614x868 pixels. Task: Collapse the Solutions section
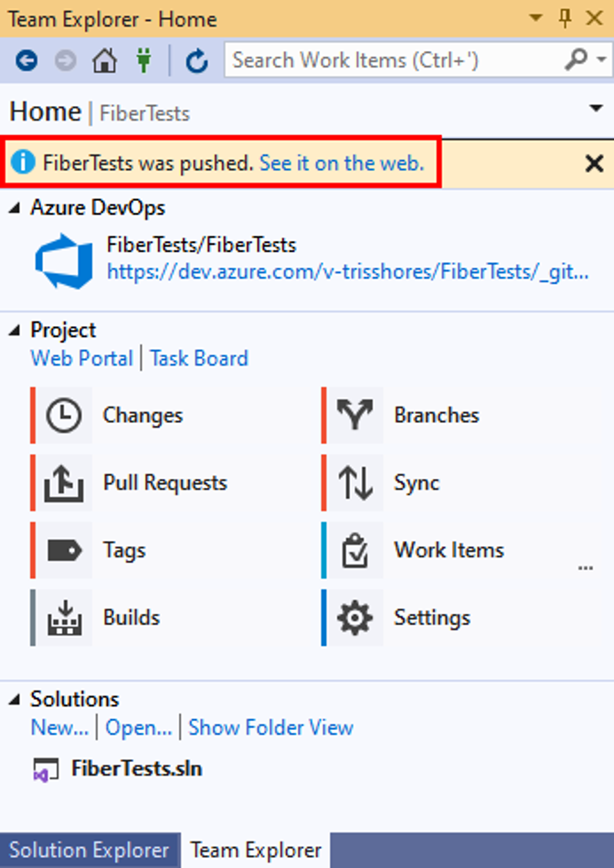[16, 700]
